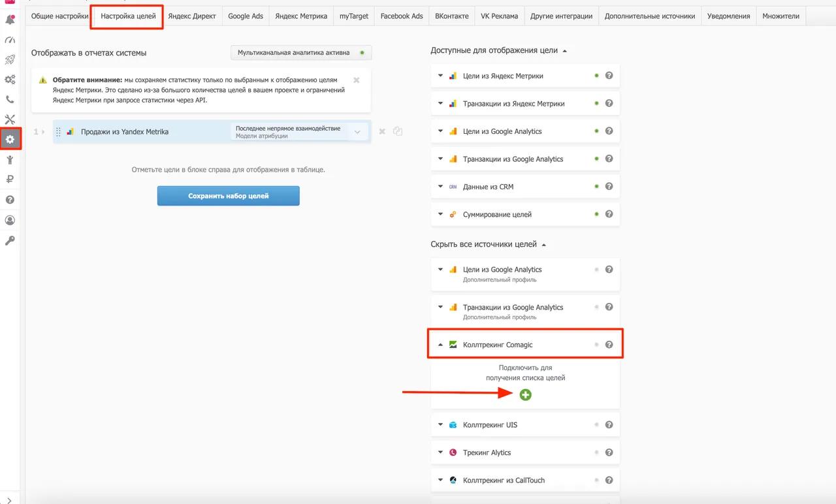Viewport: 836px width, 504px height.
Task: Open the Модели атрибуции dropdown
Action: pos(300,132)
